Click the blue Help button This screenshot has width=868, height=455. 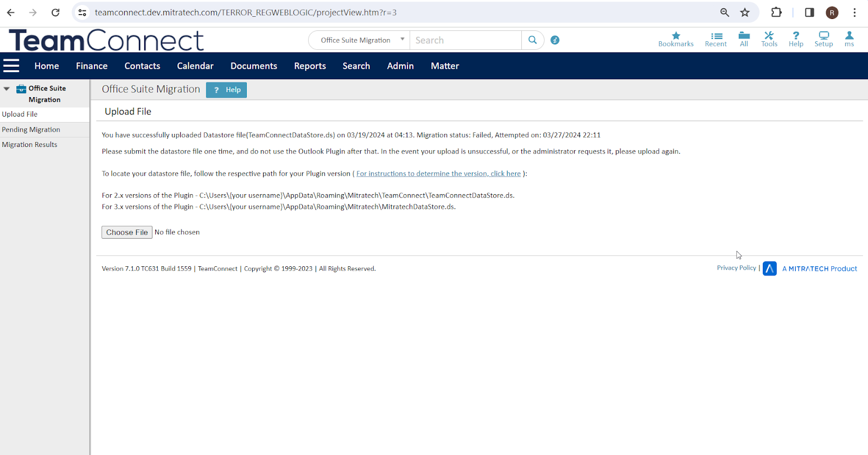(226, 90)
